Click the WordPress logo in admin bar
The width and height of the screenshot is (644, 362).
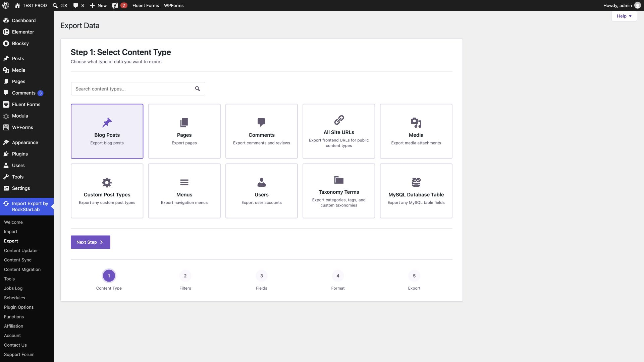(x=5, y=5)
